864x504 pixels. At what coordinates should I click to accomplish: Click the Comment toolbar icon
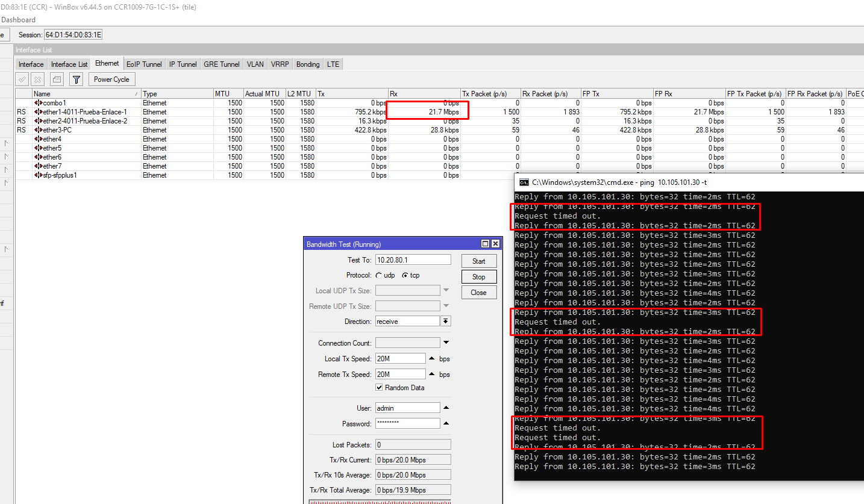pyautogui.click(x=57, y=79)
